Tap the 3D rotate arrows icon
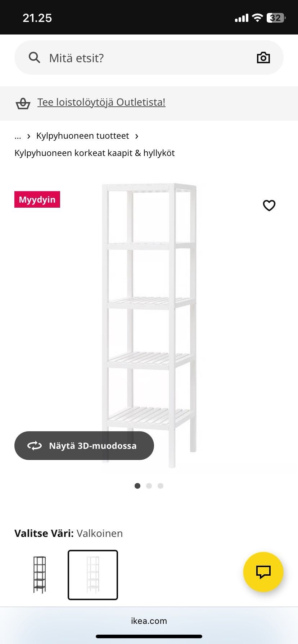The height and width of the screenshot is (644, 298). point(35,446)
